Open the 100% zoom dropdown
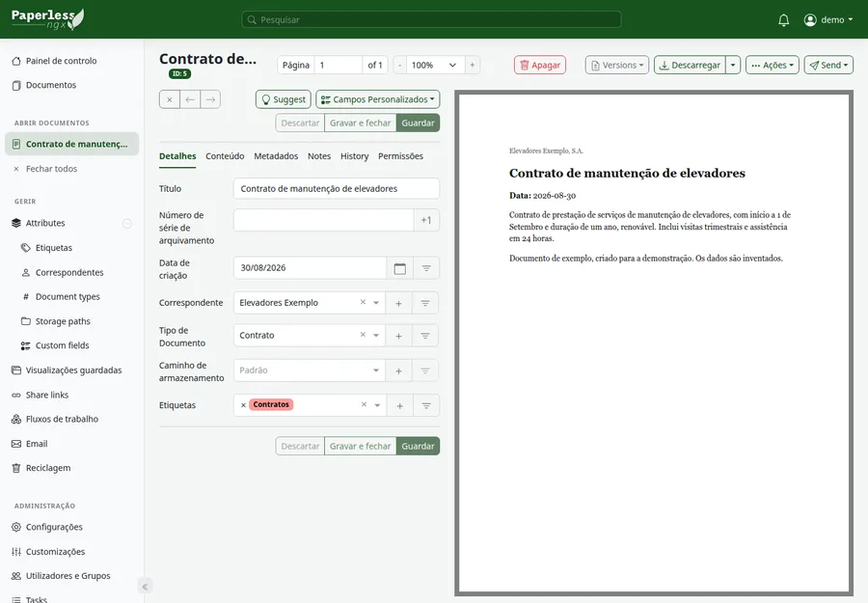868x603 pixels. 435,66
